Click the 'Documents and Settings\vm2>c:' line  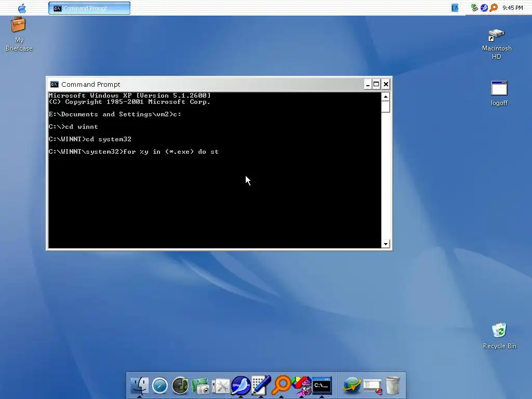click(115, 114)
